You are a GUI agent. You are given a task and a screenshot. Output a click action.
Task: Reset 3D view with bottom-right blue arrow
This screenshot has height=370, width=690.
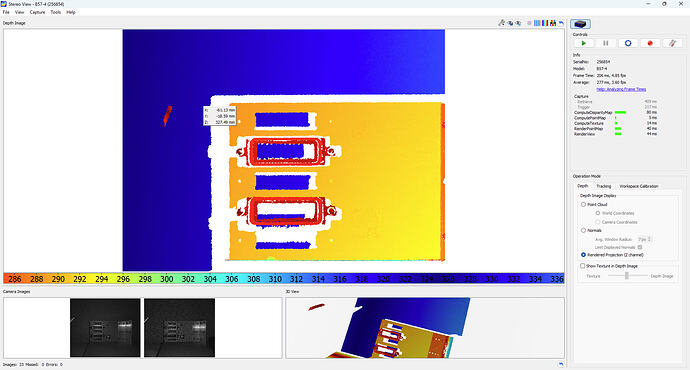click(561, 364)
